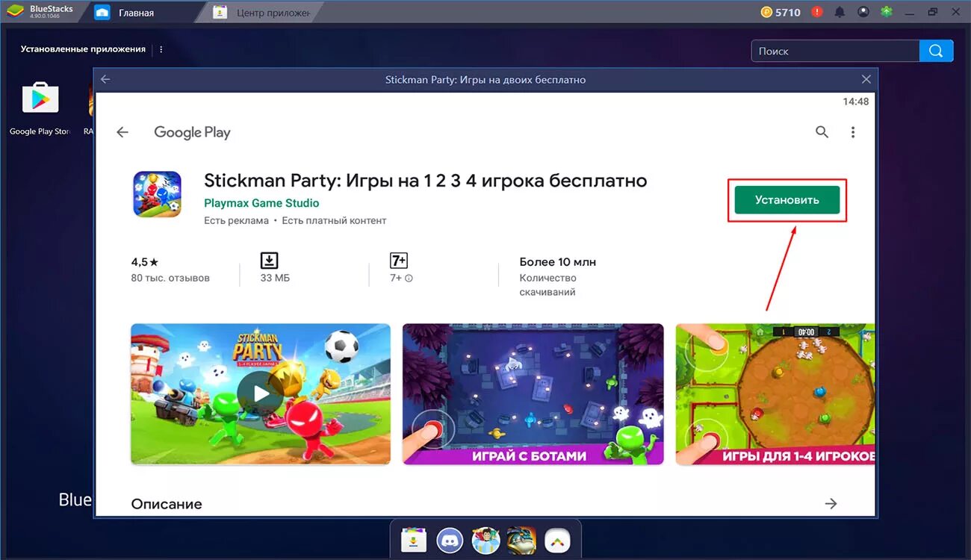The image size is (971, 560).
Task: Open the Установленные приложения three-dot menu
Action: click(x=161, y=49)
